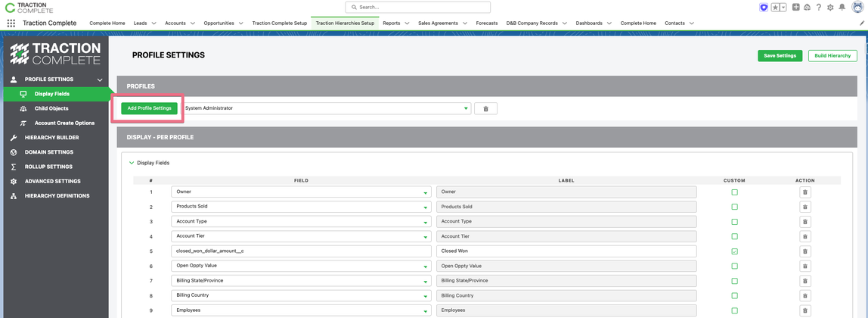This screenshot has height=318, width=868.
Task: Open the Trailhead guidance icon
Action: pos(807,8)
